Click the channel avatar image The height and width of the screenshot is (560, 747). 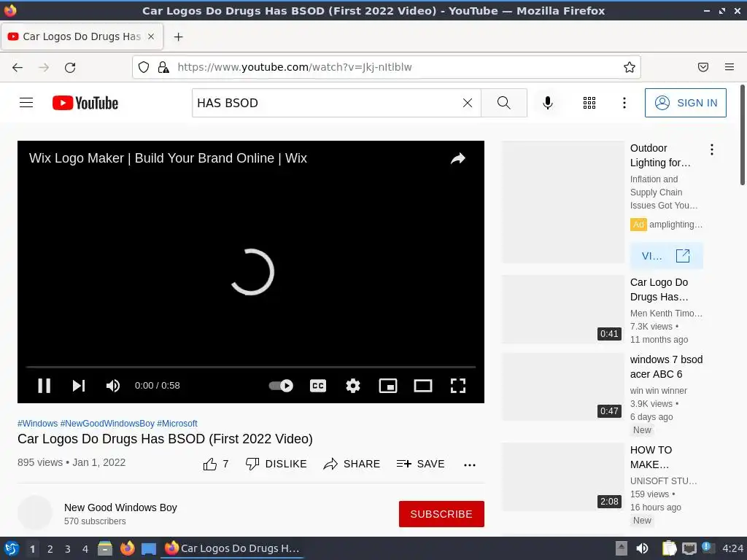tap(35, 513)
